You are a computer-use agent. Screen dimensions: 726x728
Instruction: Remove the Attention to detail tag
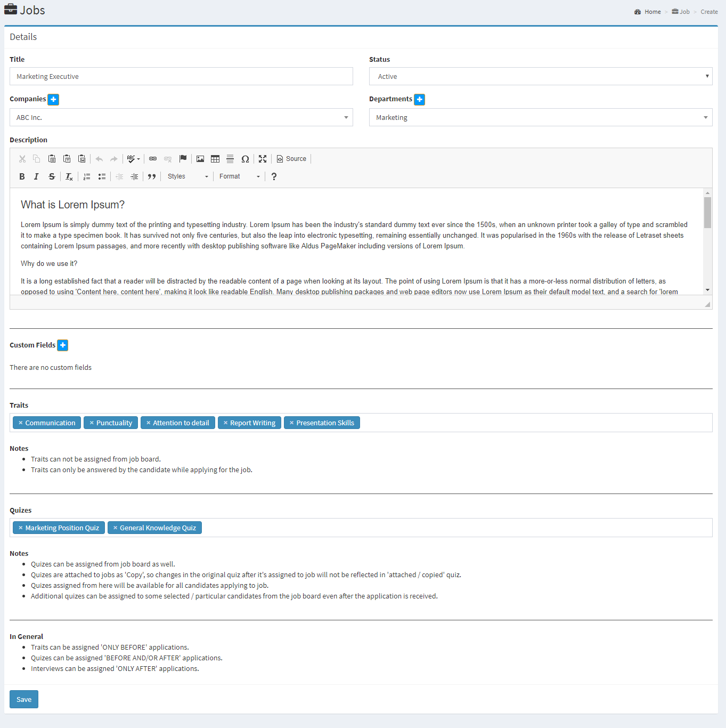[x=149, y=423]
